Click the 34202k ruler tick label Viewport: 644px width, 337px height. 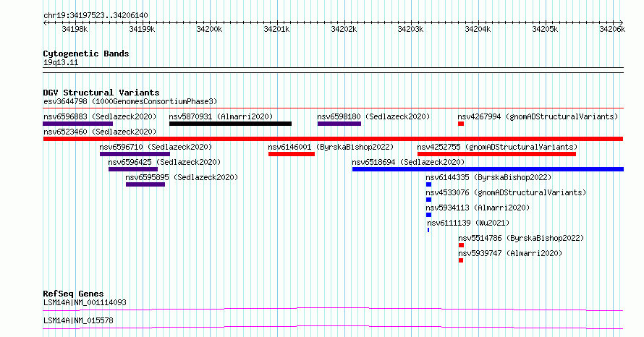pyautogui.click(x=344, y=29)
